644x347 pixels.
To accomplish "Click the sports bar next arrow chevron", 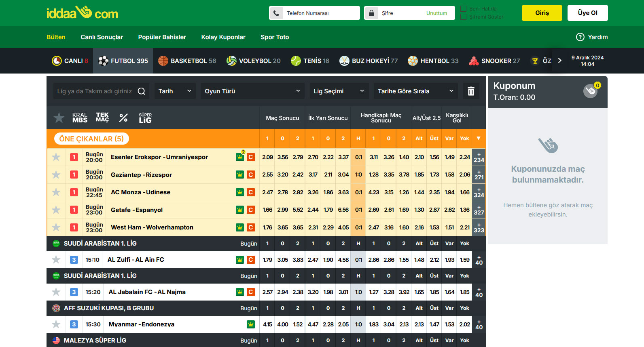I will (x=560, y=61).
